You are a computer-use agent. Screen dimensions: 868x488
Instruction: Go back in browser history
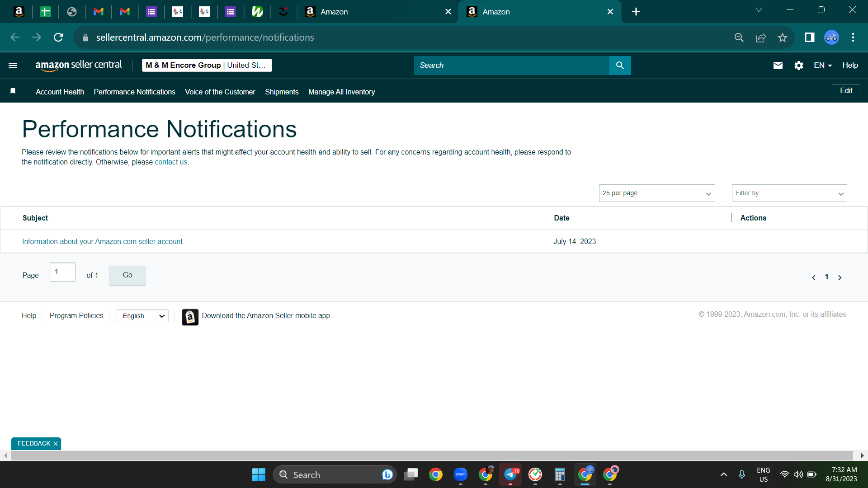[x=15, y=38]
